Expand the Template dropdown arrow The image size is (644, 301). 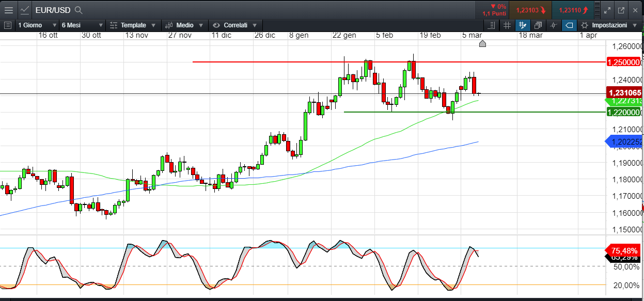coord(153,25)
